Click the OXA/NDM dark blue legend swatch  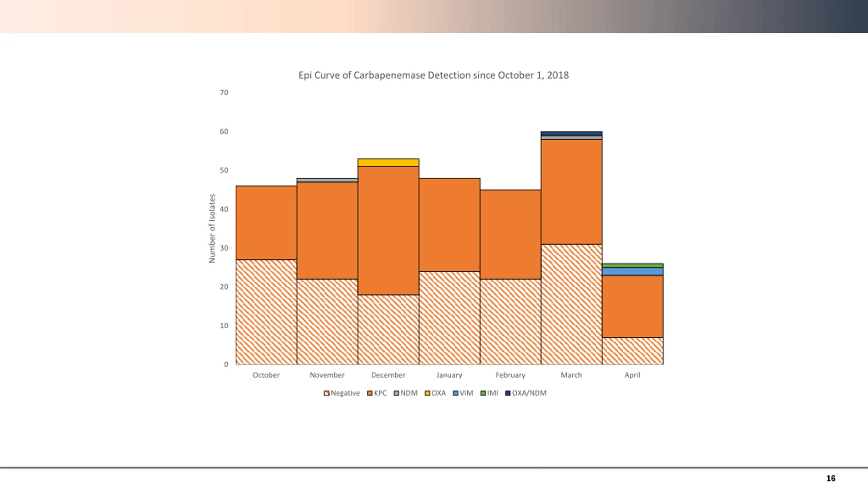[508, 393]
